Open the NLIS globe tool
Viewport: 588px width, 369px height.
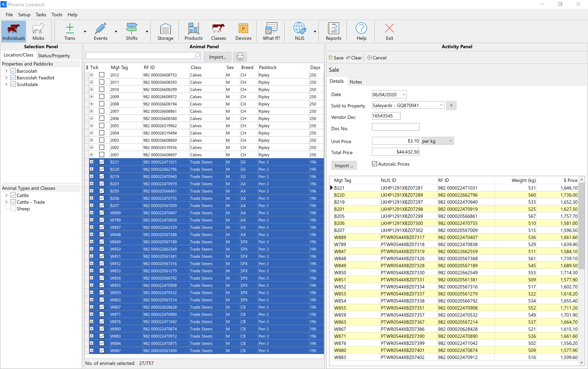[299, 31]
